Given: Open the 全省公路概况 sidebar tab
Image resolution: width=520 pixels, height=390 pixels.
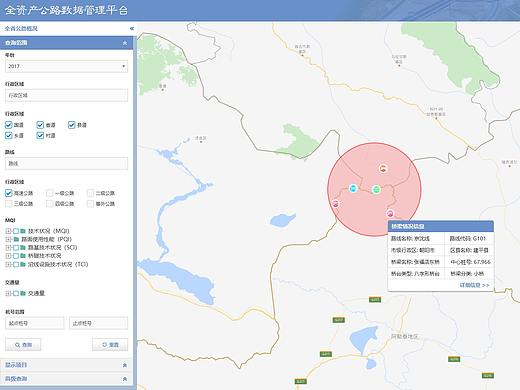Looking at the screenshot, I should (21, 29).
